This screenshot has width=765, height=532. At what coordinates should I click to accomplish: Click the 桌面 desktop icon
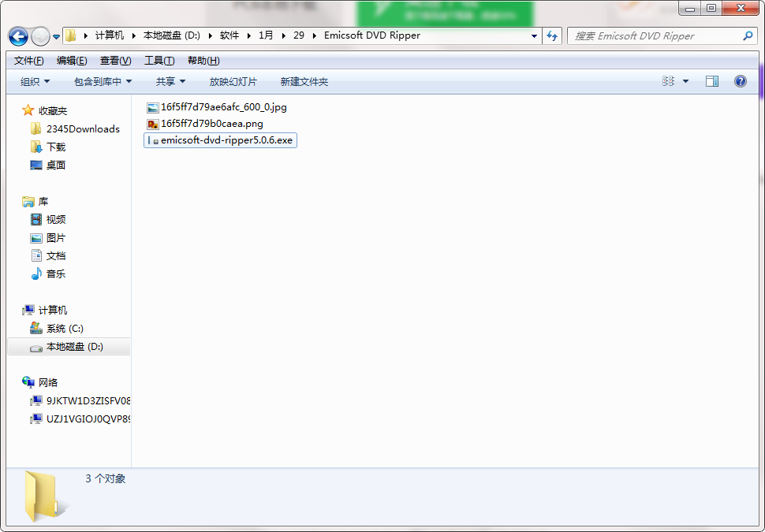pyautogui.click(x=36, y=165)
